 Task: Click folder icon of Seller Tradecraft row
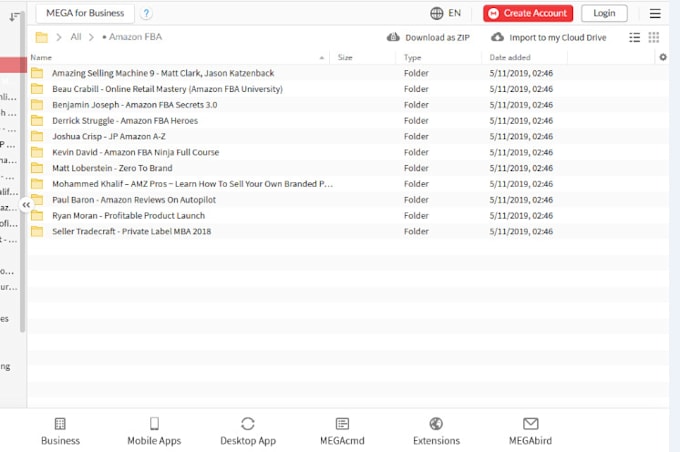[x=37, y=231]
